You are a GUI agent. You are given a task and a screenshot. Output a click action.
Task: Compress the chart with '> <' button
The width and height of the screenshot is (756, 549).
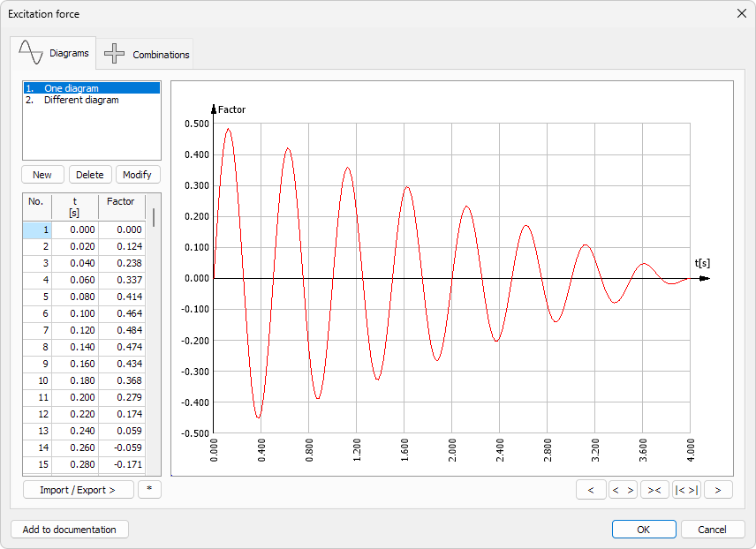tap(654, 489)
